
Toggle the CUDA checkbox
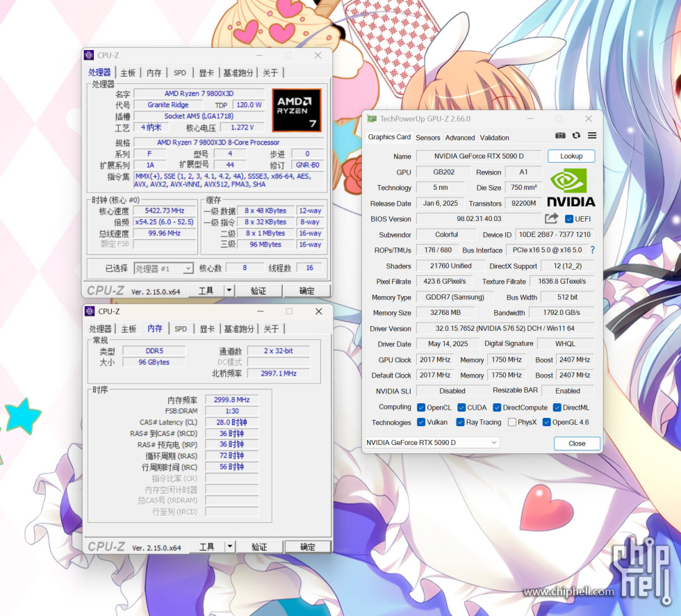click(461, 407)
